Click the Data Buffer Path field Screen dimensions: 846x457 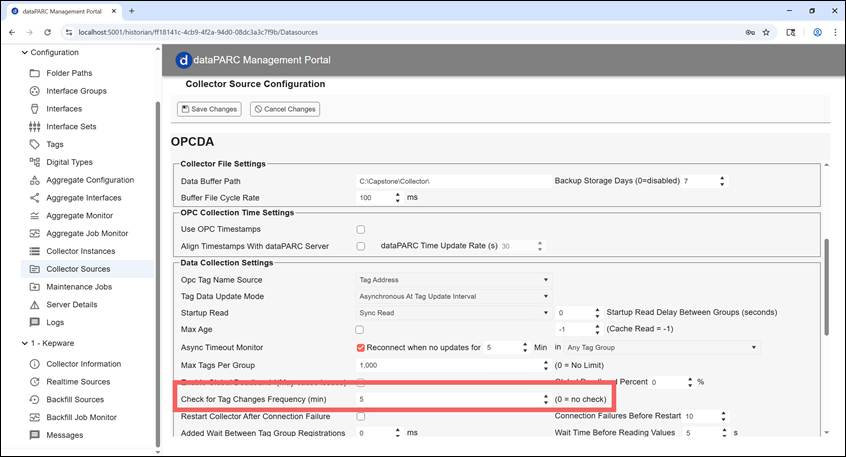[453, 181]
